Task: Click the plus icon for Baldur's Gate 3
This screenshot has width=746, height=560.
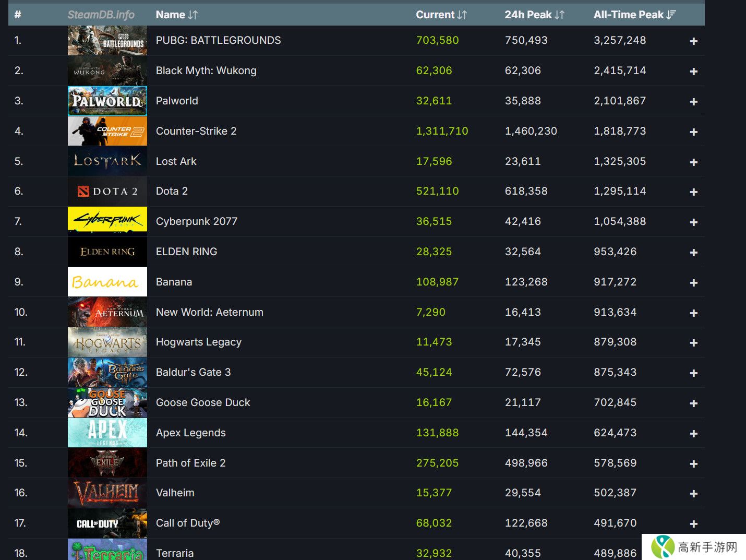Action: (x=693, y=373)
